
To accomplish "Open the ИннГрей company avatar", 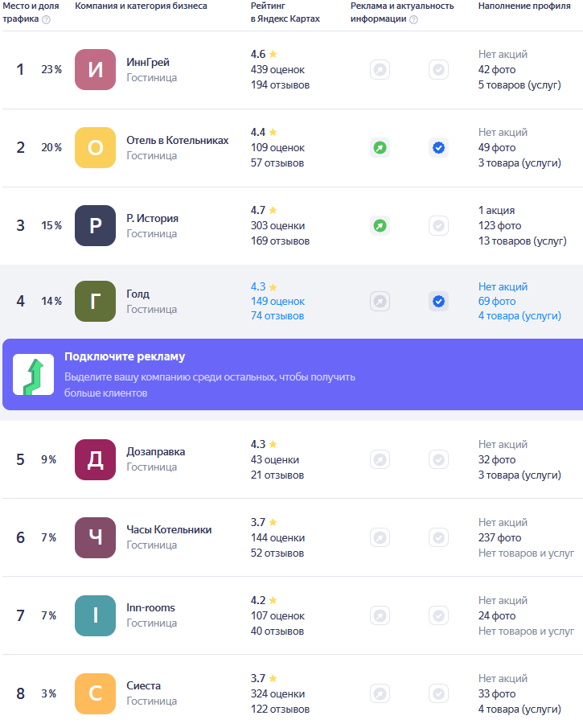I will 95,70.
